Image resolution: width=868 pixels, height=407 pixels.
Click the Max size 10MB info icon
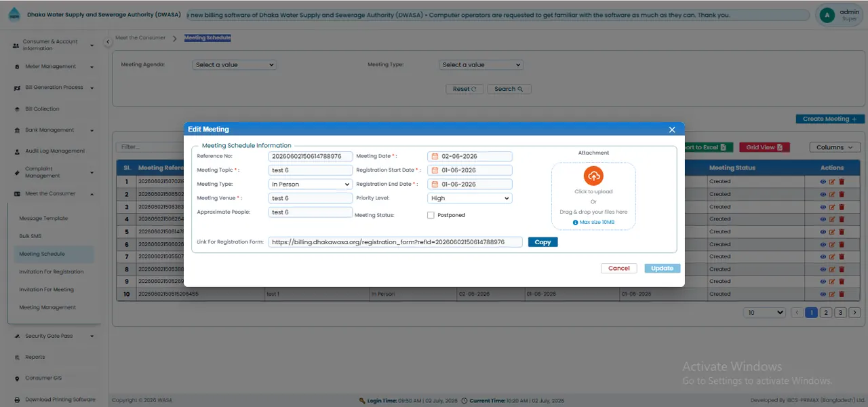[x=576, y=222]
